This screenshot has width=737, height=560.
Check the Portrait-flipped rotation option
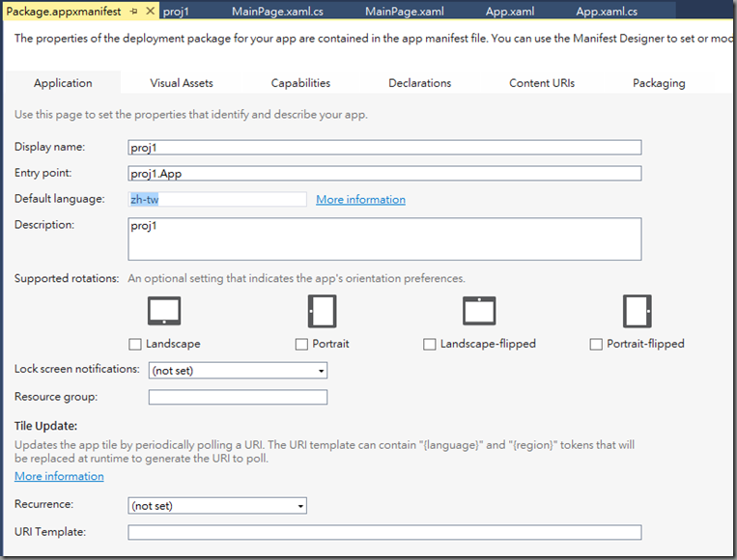tap(596, 345)
